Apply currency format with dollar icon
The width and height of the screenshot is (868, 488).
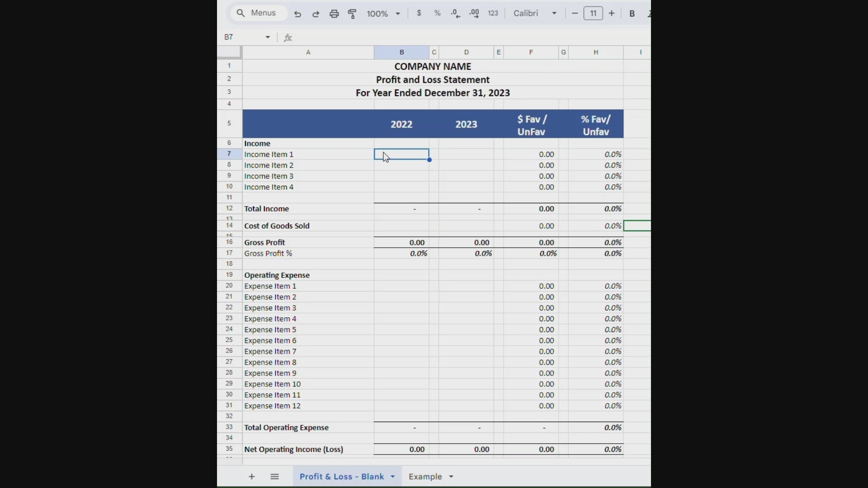pyautogui.click(x=419, y=13)
